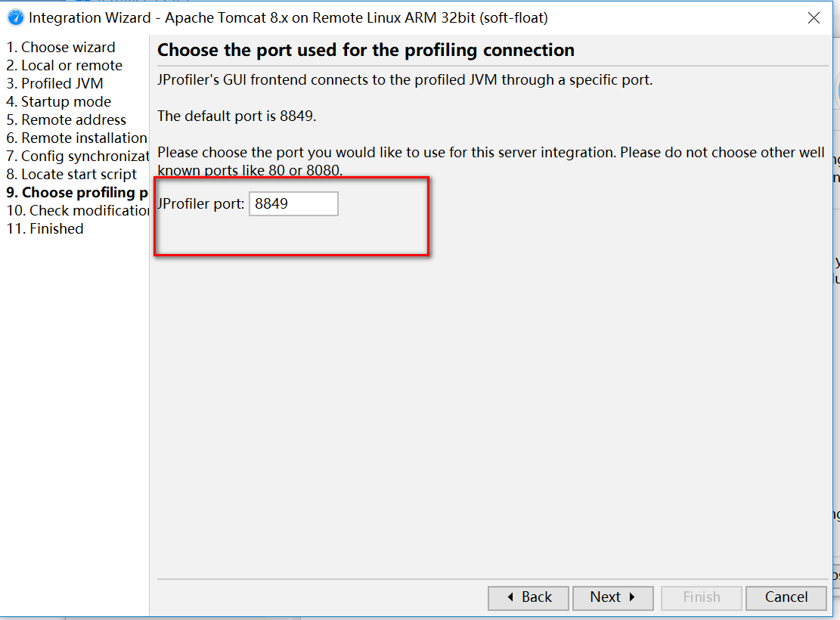The height and width of the screenshot is (620, 840).
Task: Select step 7 Config synchronization
Action: coord(77,157)
